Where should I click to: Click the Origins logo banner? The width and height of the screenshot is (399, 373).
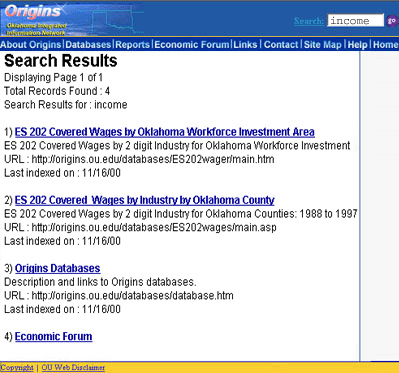(37, 20)
